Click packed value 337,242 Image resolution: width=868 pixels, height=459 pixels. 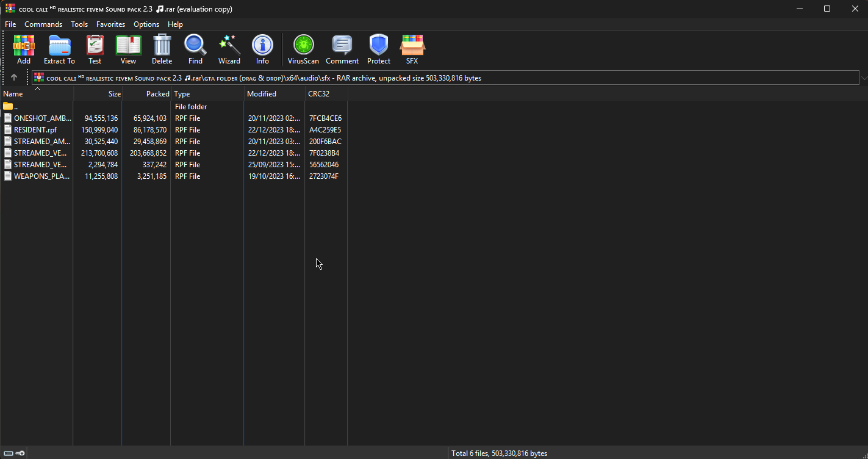(x=154, y=165)
